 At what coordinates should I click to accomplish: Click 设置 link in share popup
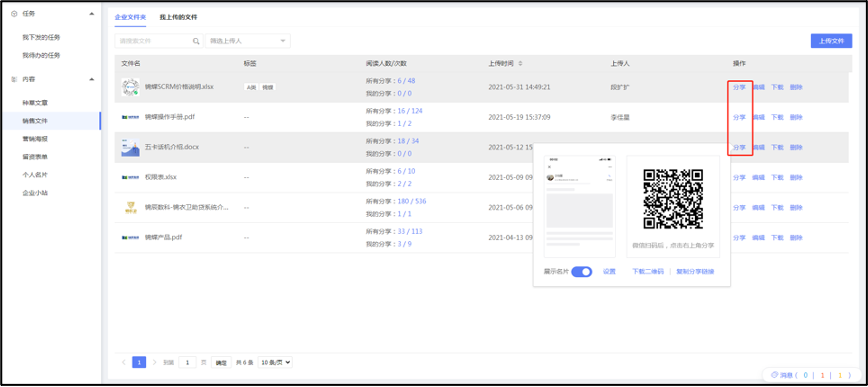point(609,272)
